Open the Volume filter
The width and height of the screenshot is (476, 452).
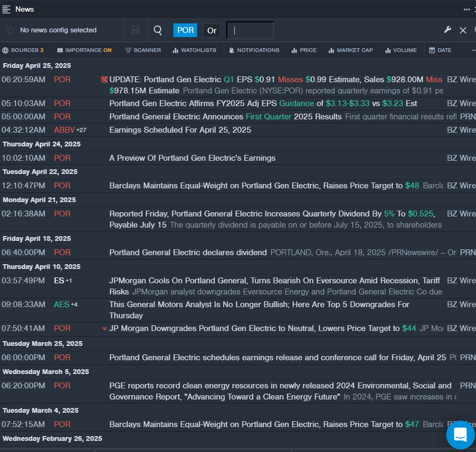pos(401,50)
